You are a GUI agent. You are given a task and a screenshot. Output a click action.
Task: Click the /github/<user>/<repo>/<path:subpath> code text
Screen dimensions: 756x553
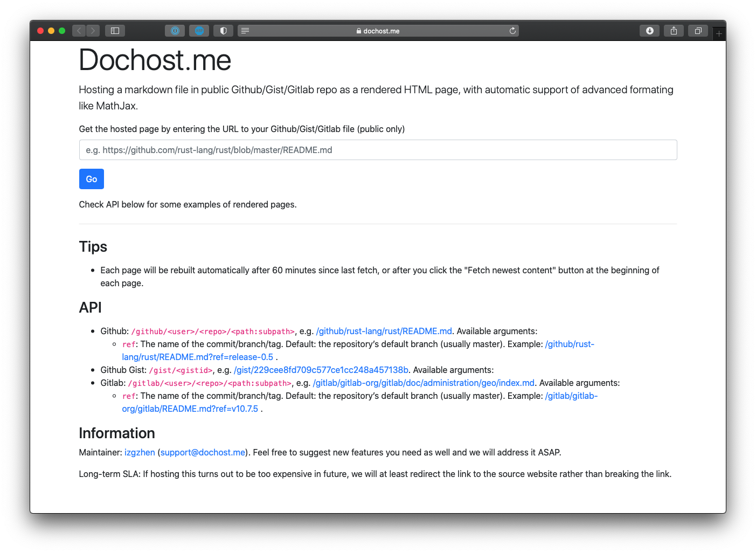[x=213, y=331]
